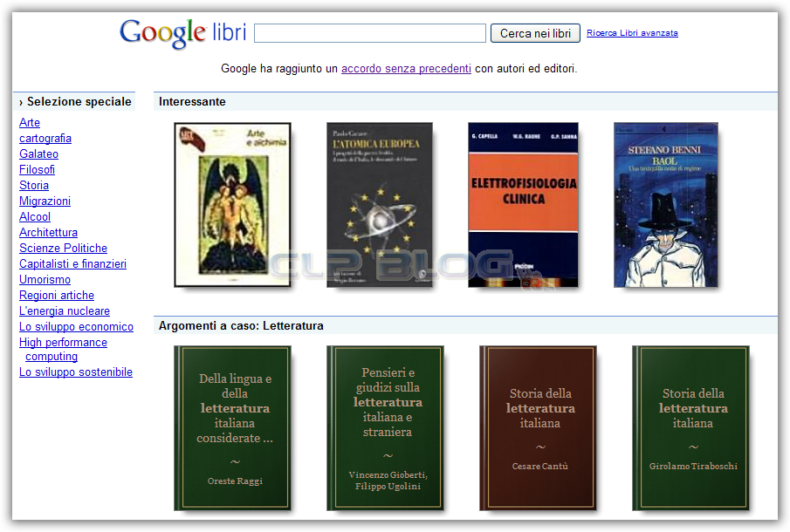View Storia della letteratura italiana by Cesare Cantù
The height and width of the screenshot is (532, 790).
pos(538,427)
